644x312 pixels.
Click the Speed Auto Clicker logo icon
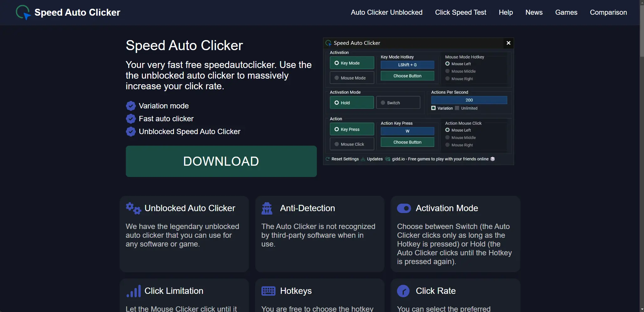[x=23, y=13]
